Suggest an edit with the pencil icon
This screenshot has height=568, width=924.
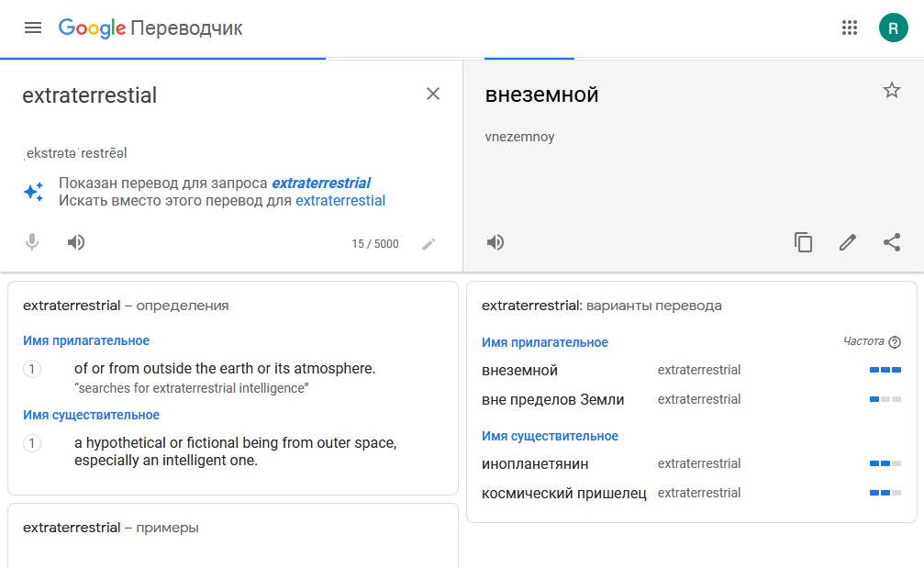(848, 242)
